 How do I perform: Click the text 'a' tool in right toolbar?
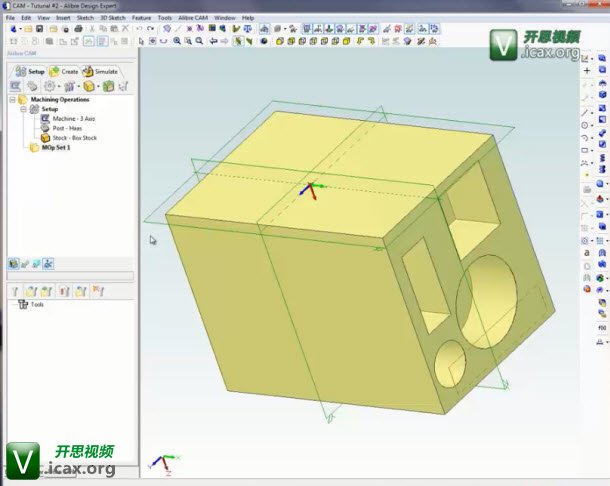pyautogui.click(x=587, y=253)
